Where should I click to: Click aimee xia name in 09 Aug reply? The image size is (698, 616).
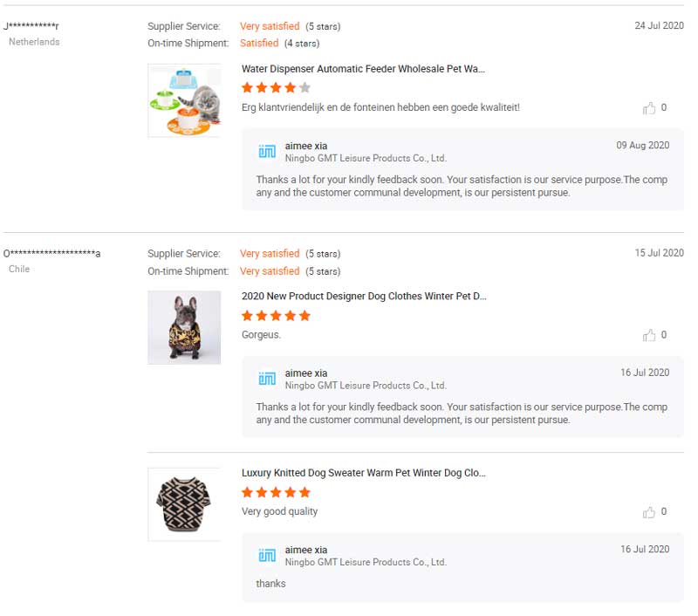(306, 146)
